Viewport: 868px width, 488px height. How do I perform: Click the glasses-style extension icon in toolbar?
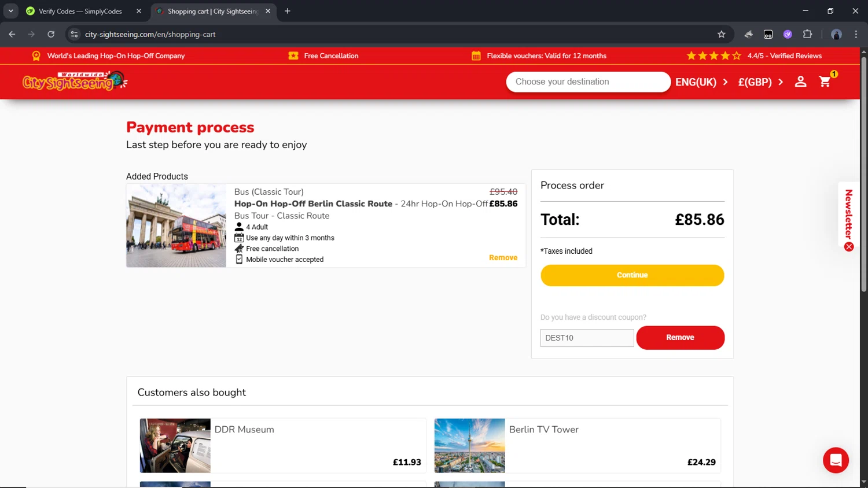pyautogui.click(x=768, y=34)
